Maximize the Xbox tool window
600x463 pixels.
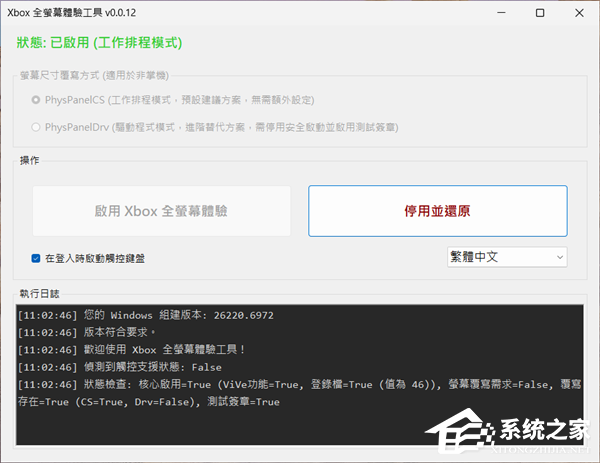coord(540,13)
